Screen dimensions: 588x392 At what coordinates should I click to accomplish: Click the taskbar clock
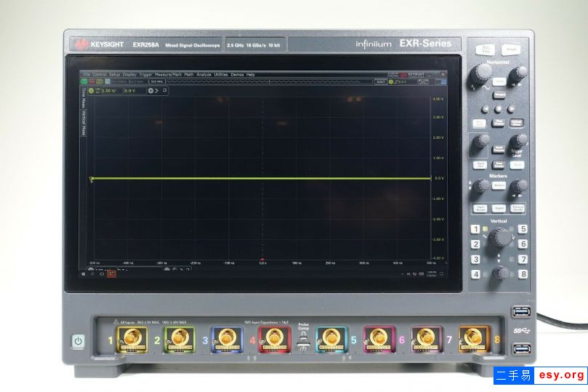pos(432,274)
